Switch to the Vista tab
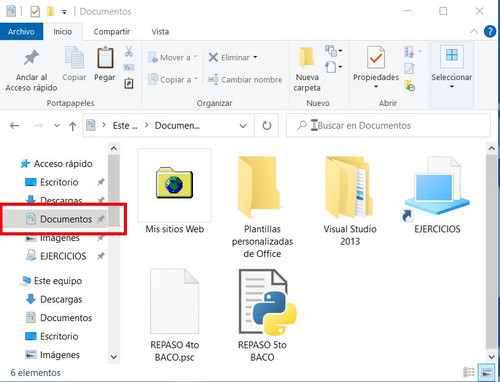 [x=160, y=32]
